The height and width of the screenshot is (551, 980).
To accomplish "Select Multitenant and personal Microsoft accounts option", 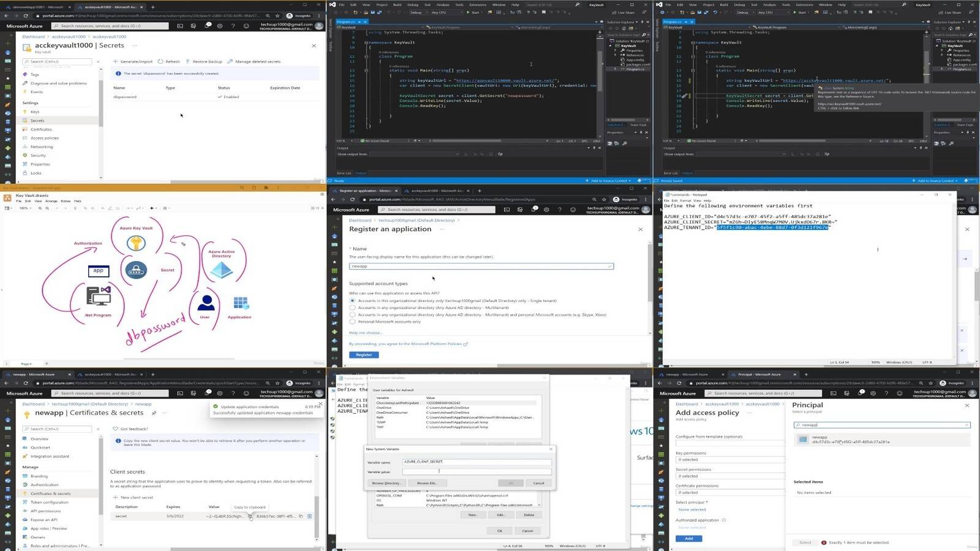I will tap(352, 314).
